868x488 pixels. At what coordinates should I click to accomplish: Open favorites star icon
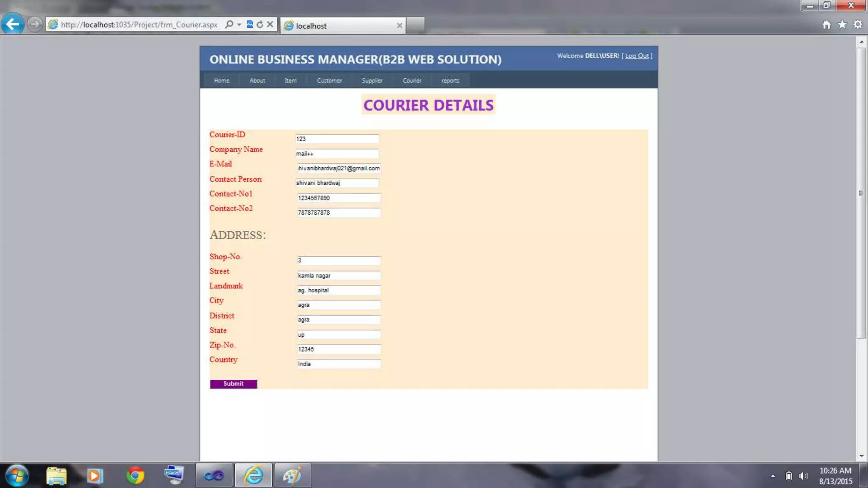coord(842,25)
